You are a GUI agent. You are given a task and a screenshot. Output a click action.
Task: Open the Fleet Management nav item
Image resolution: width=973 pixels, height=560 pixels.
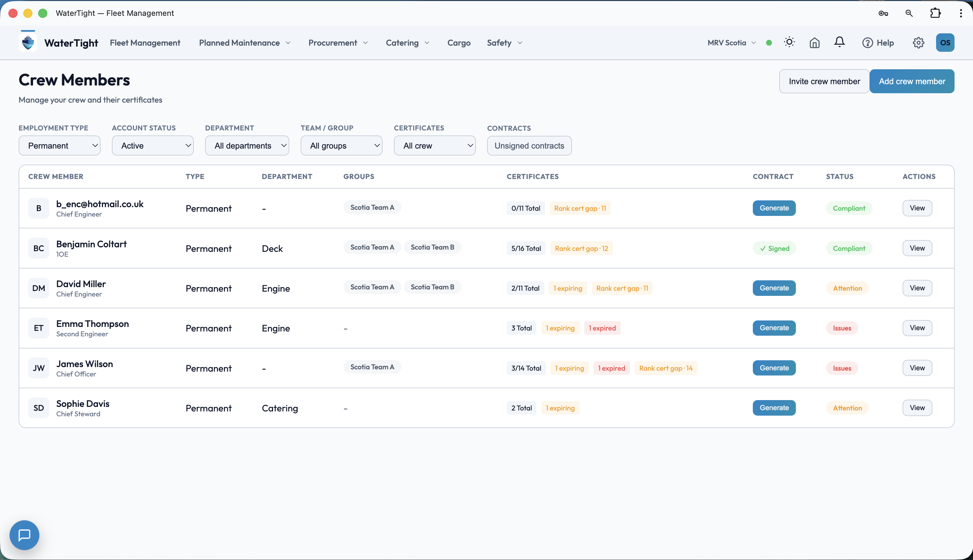pyautogui.click(x=145, y=43)
